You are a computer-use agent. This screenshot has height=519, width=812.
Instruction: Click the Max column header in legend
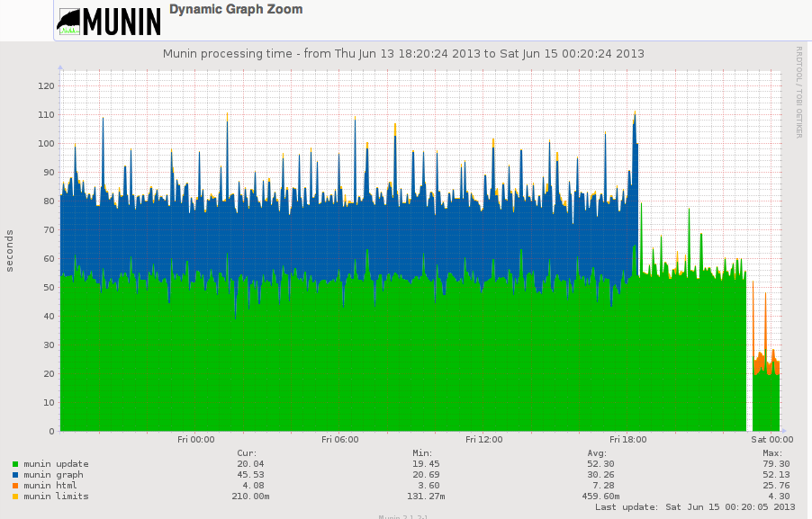[x=771, y=453]
